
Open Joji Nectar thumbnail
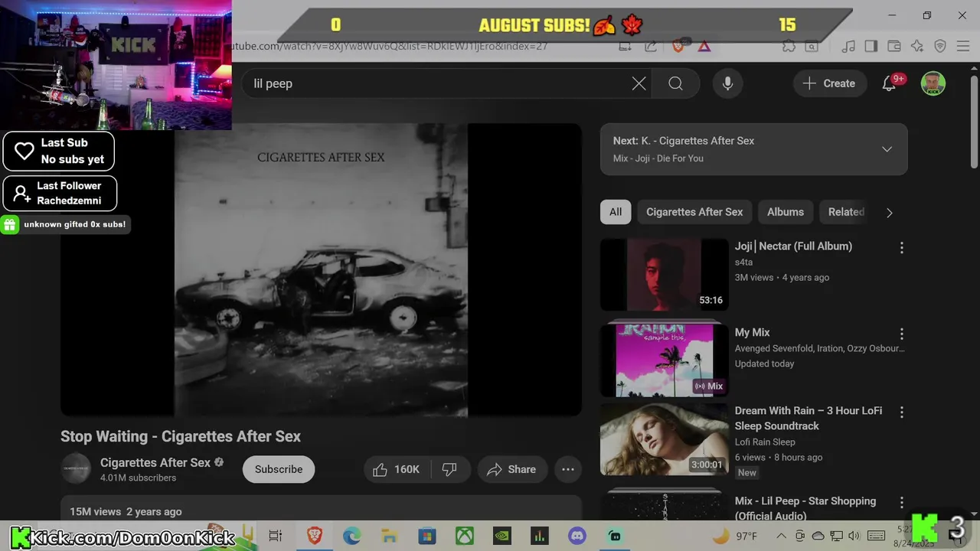click(x=664, y=275)
